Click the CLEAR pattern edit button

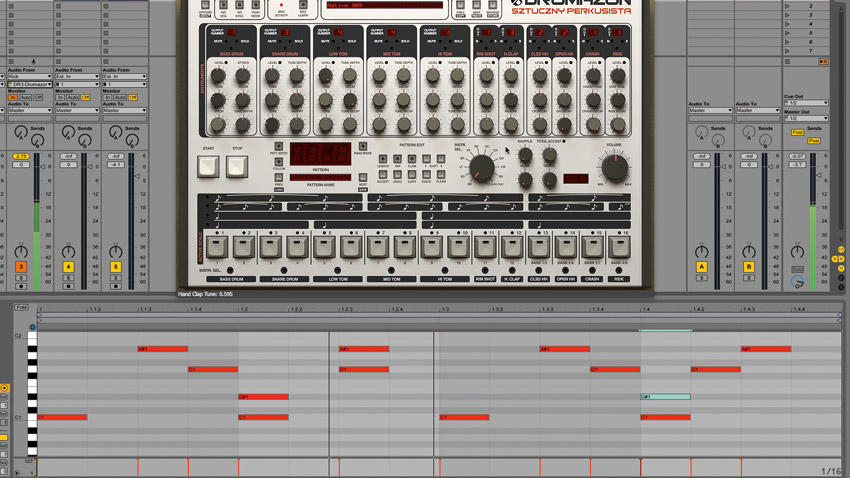441,175
